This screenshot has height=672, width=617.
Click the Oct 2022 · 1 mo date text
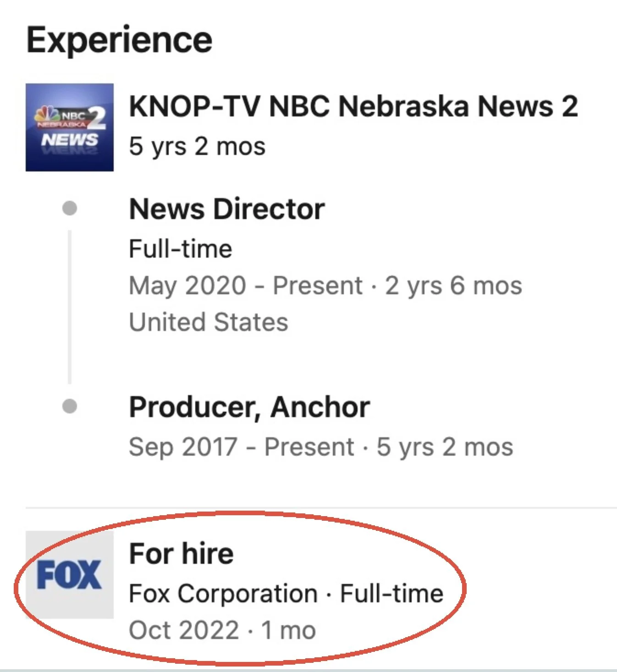pyautogui.click(x=222, y=630)
